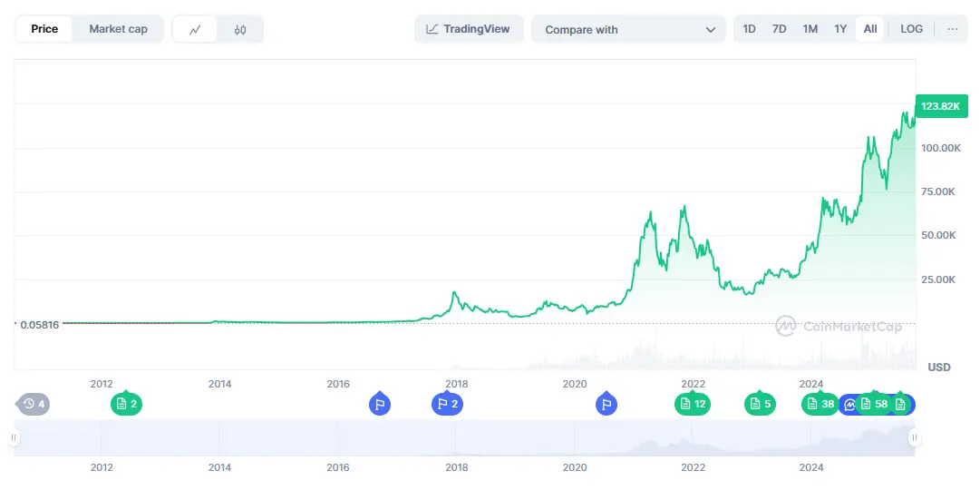Open the green news marker labeled 5

[760, 404]
